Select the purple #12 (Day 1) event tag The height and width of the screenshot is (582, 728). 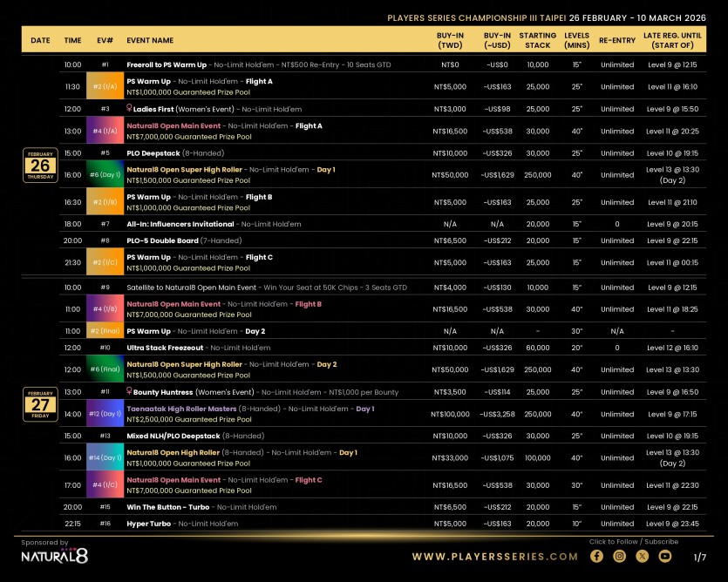coord(105,414)
